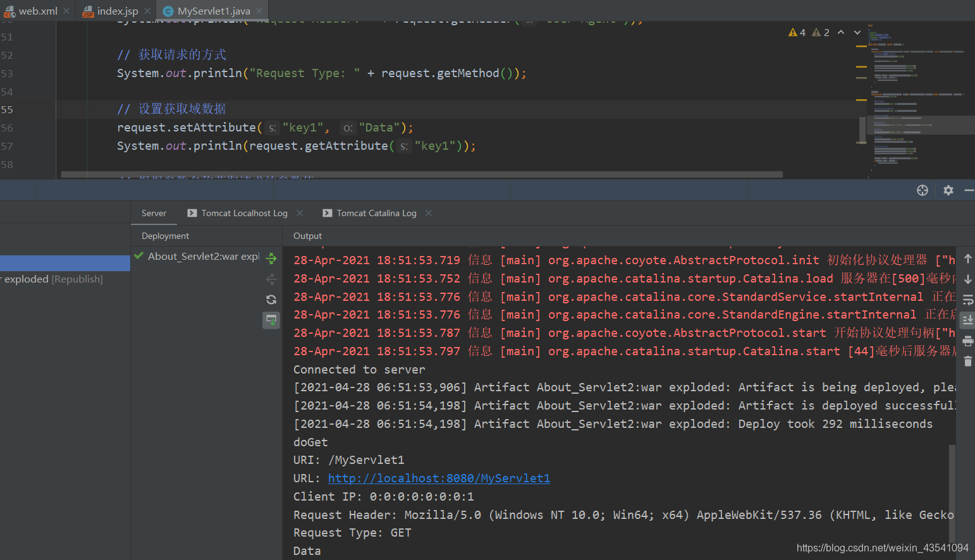The height and width of the screenshot is (560, 975).
Task: Click the green checkmark beside About_Servlet2:war
Action: point(139,256)
